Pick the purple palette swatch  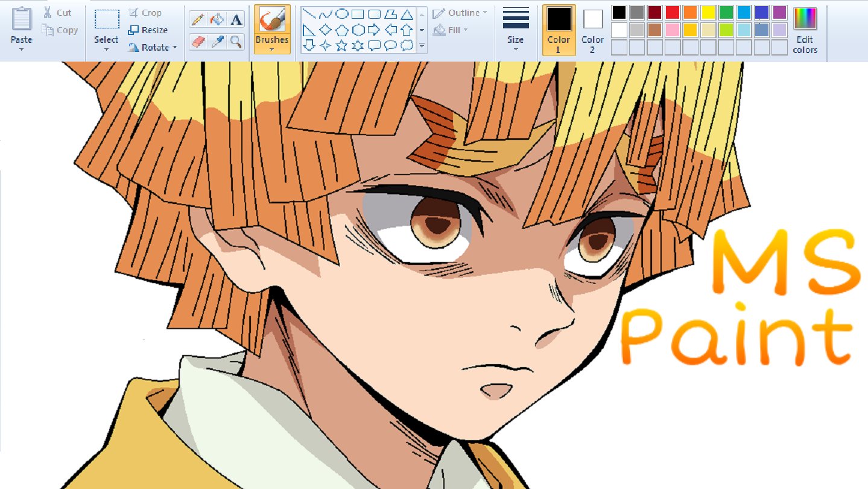pos(780,12)
